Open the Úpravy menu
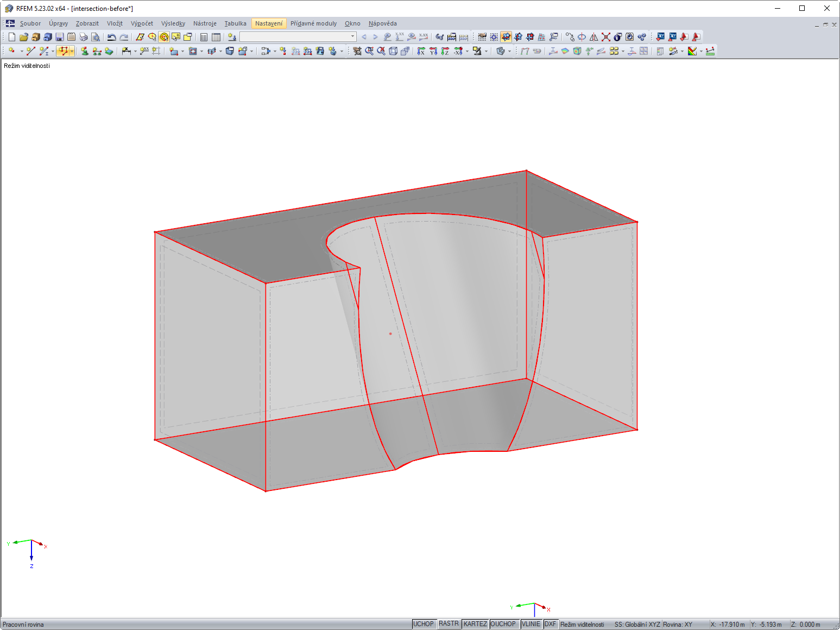This screenshot has width=840, height=630. (58, 23)
